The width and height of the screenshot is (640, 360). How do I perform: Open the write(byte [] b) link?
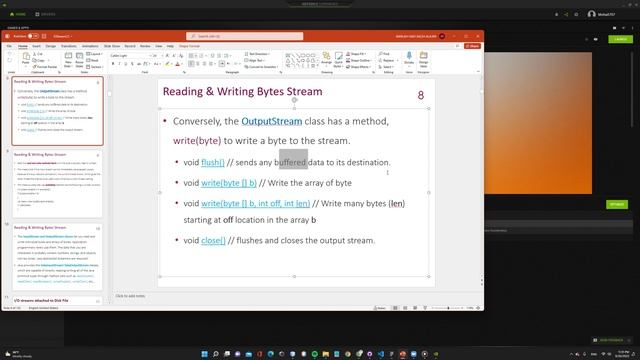(x=229, y=183)
